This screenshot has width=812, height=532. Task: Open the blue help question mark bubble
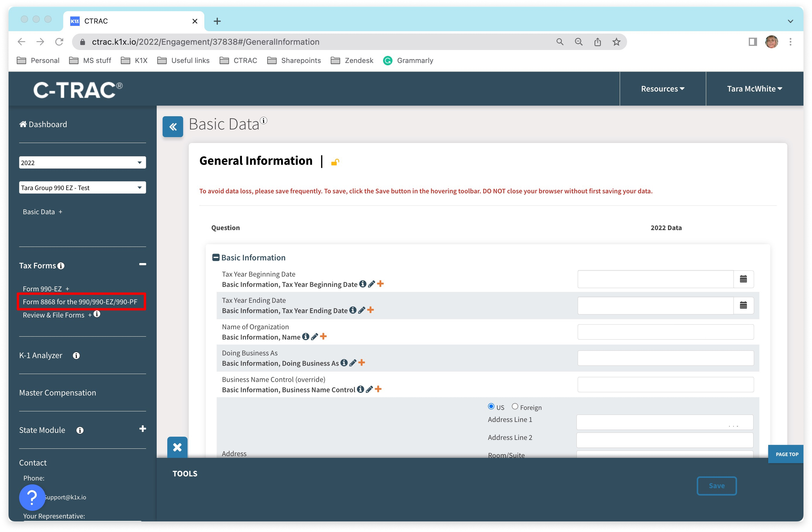(32, 497)
